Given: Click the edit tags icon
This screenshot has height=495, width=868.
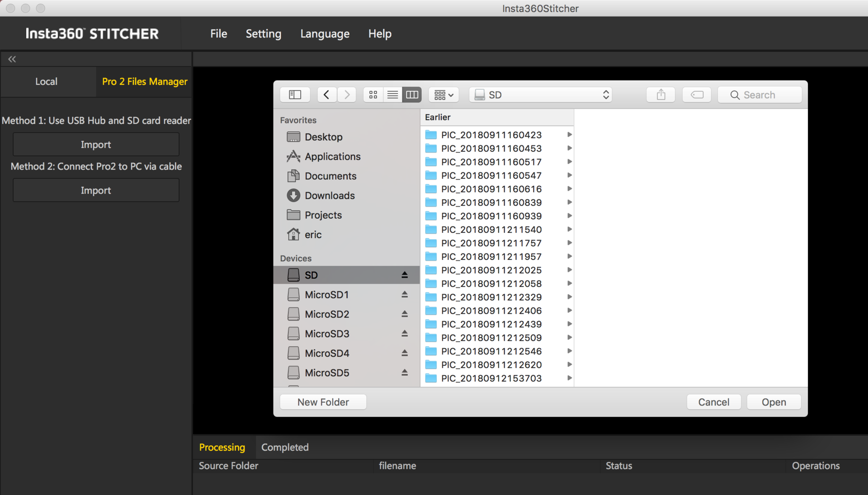Looking at the screenshot, I should [697, 95].
